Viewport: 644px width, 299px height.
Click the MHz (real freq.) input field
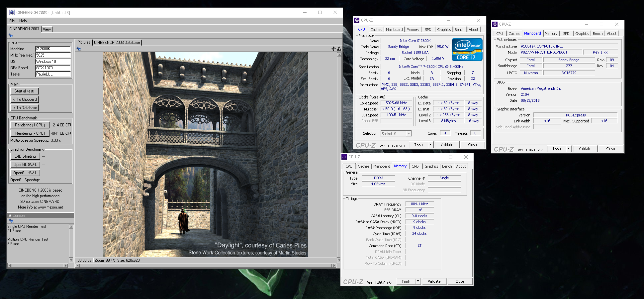coord(53,55)
